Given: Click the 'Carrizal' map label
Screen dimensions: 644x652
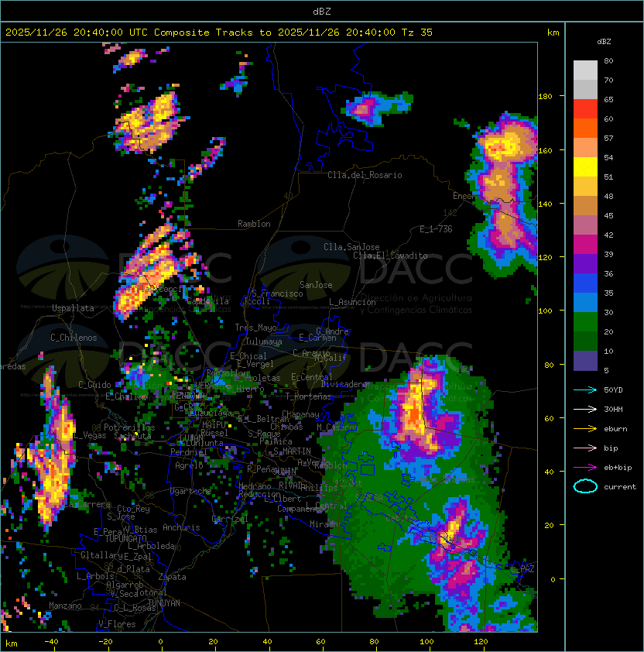Looking at the screenshot, I should (x=230, y=519).
